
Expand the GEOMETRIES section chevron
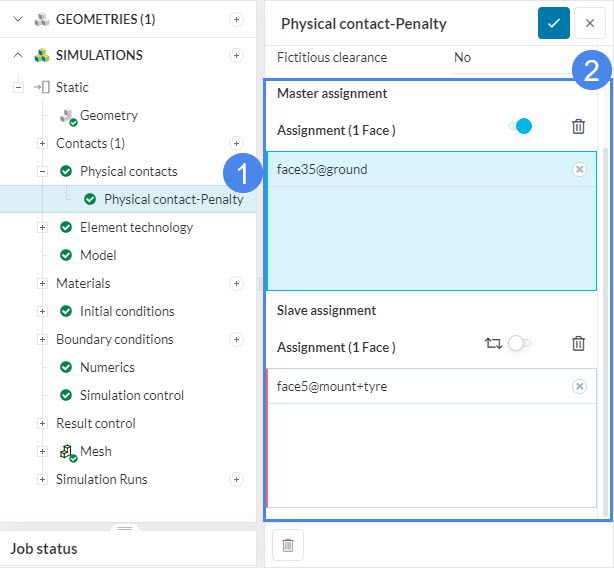click(18, 19)
